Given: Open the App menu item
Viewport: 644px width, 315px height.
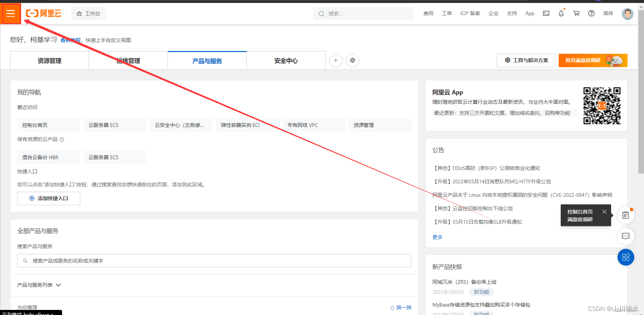Looking at the screenshot, I should (x=530, y=13).
